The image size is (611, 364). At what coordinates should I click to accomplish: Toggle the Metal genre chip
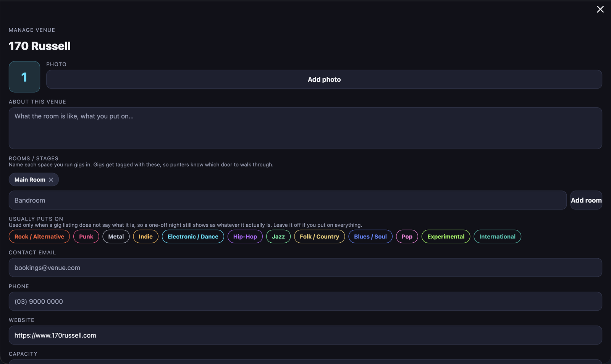click(x=116, y=237)
